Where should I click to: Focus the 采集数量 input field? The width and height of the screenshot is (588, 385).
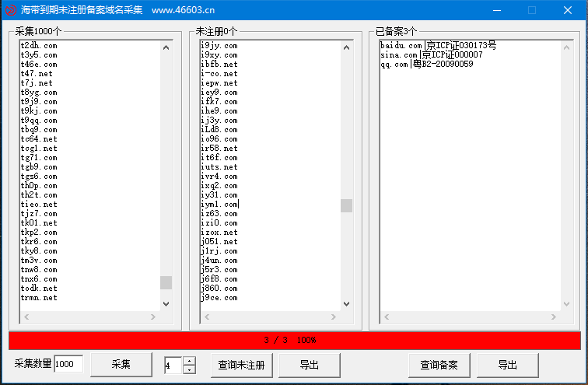pyautogui.click(x=68, y=364)
